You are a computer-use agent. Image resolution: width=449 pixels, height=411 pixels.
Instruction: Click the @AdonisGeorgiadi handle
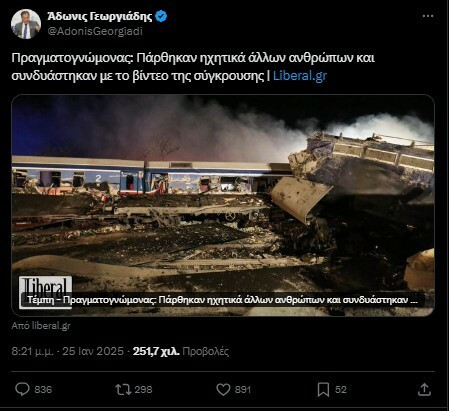coord(95,31)
